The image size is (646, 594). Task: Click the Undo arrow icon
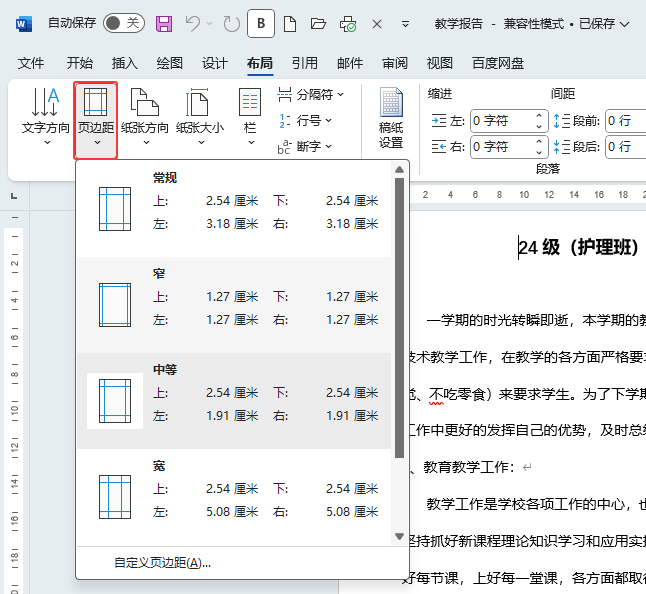192,23
